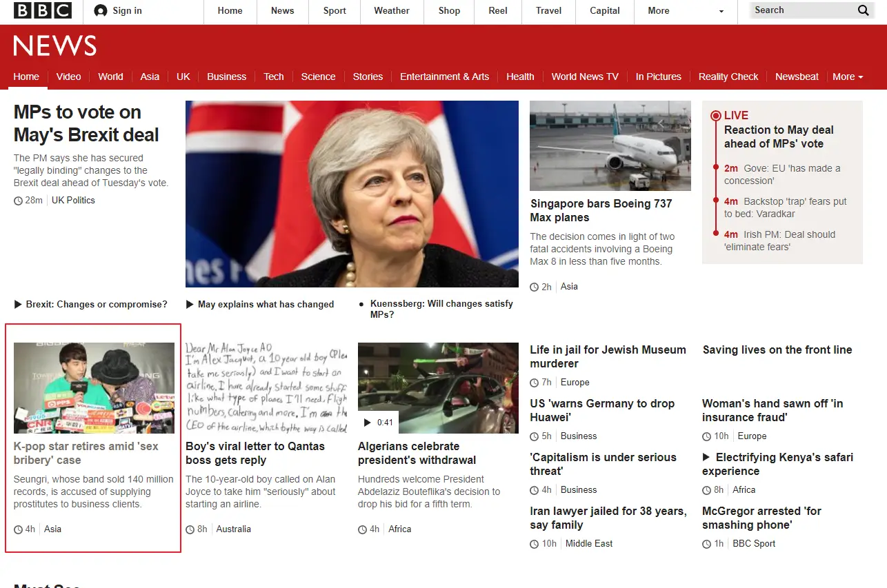The width and height of the screenshot is (887, 588).
Task: Open 'MPs to vote on May's Brexit deal'
Action: (x=86, y=123)
